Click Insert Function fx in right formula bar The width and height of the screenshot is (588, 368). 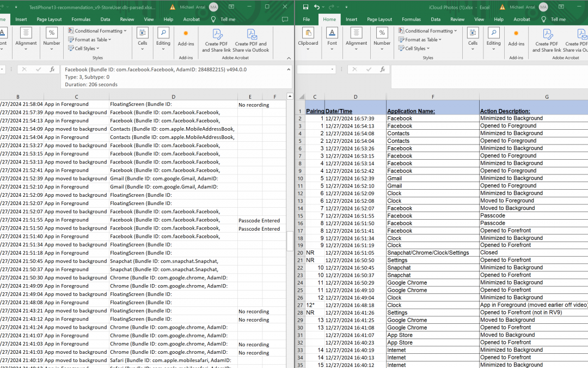click(383, 69)
